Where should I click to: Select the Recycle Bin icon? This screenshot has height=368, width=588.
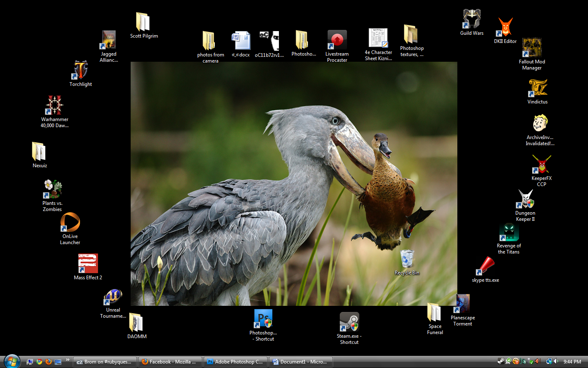pos(407,259)
